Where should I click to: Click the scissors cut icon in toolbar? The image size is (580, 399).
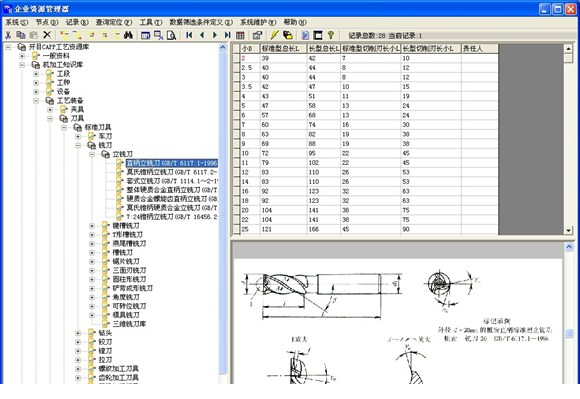pyautogui.click(x=8, y=35)
